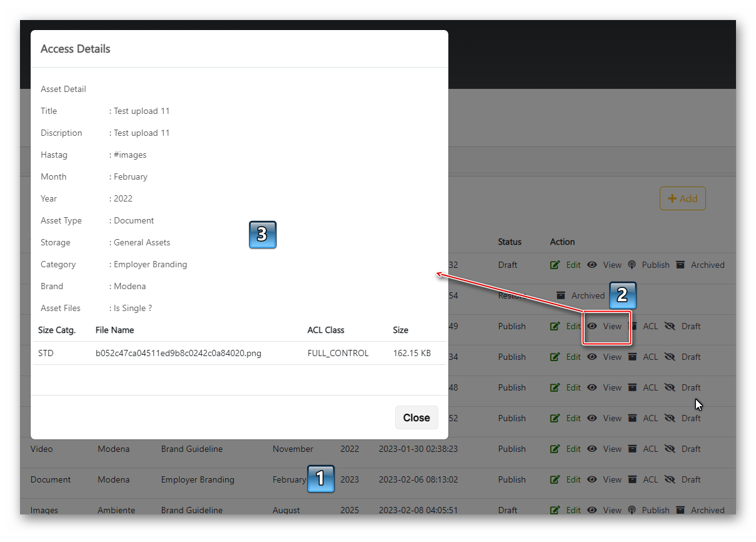Image resolution: width=756 pixels, height=542 pixels.
Task: Click the Add button with plus icon
Action: pos(683,198)
